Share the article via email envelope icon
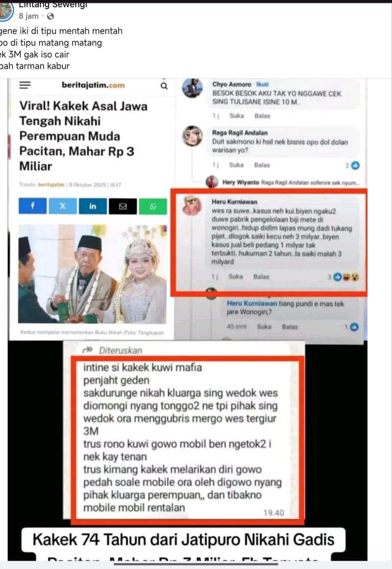Screen dimensions: 392x569 [123, 206]
